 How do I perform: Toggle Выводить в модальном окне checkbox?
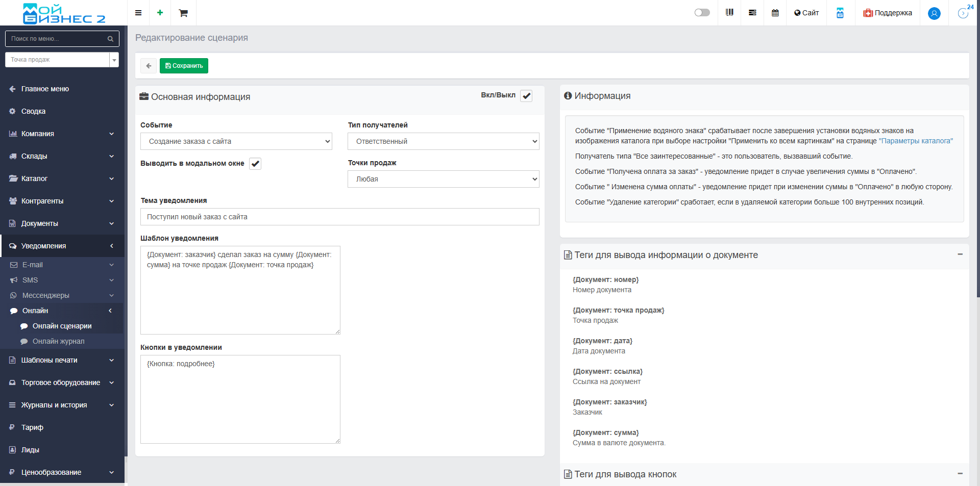pyautogui.click(x=255, y=164)
